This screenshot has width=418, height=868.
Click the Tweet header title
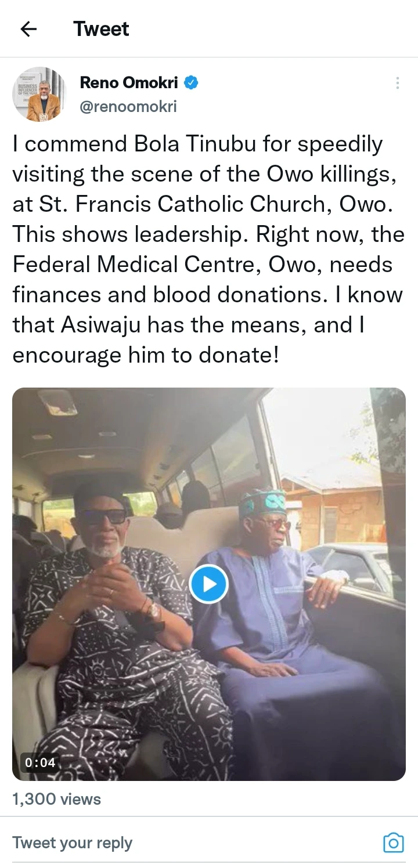(x=101, y=29)
